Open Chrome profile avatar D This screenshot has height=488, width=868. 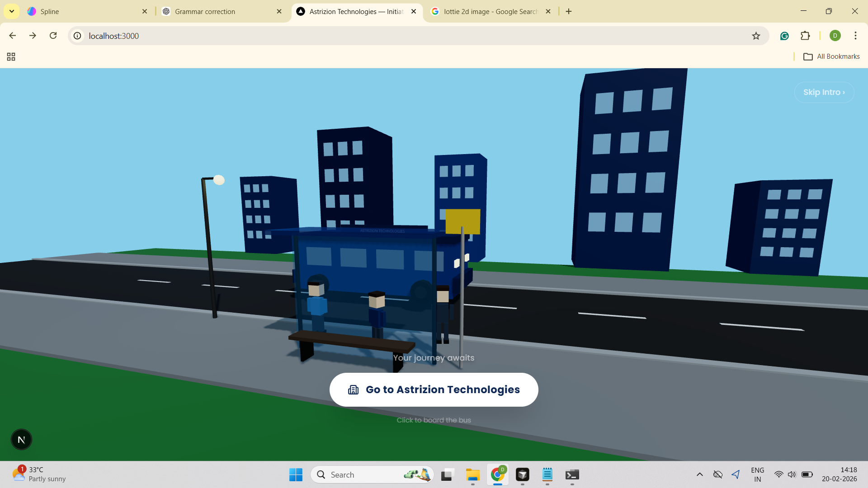(835, 36)
